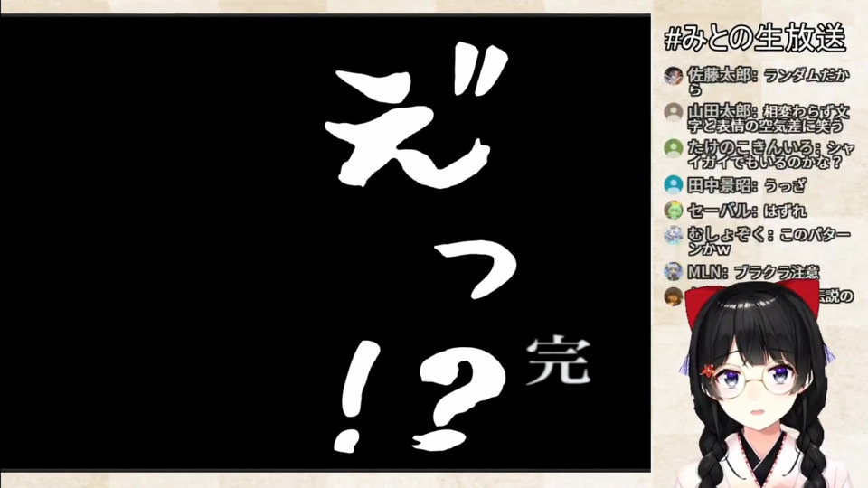Select the comment このパターンかw
The width and height of the screenshot is (868, 488).
pyautogui.click(x=769, y=242)
